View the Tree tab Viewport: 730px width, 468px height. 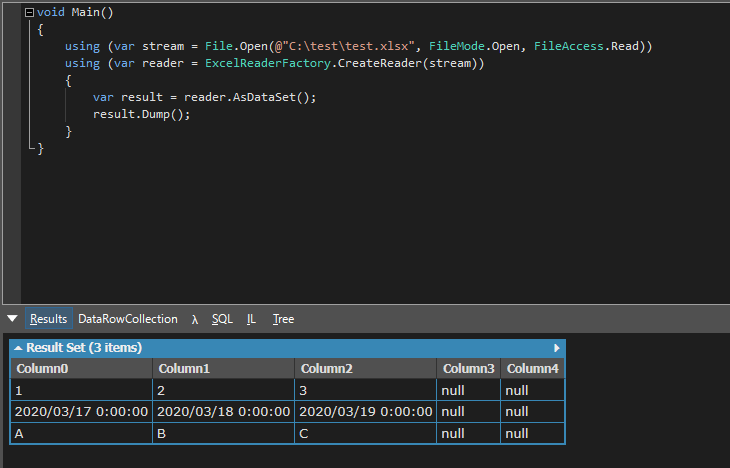pyautogui.click(x=283, y=319)
